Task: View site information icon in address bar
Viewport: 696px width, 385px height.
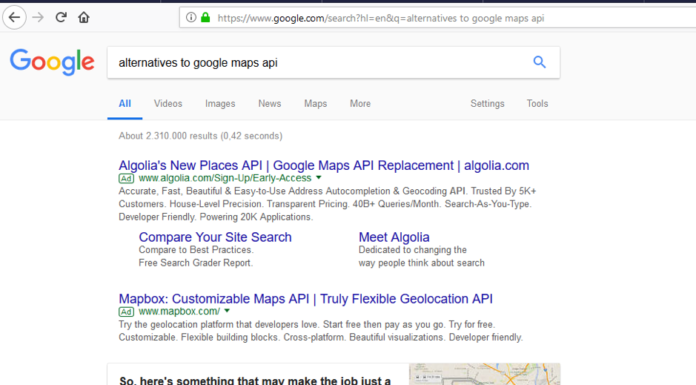Action: [x=191, y=17]
